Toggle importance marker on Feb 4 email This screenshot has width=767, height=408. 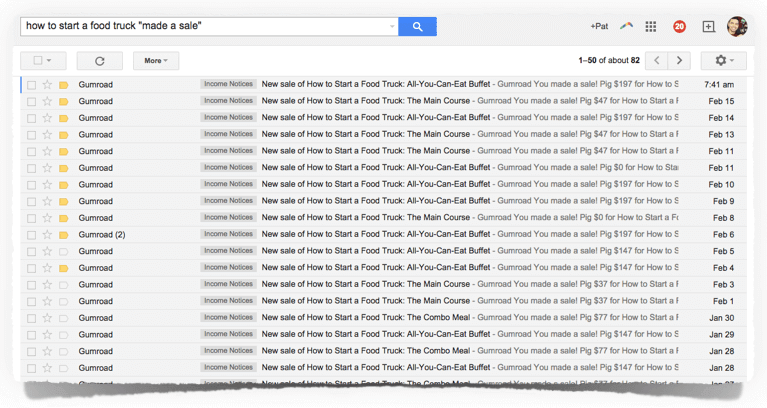[x=64, y=268]
